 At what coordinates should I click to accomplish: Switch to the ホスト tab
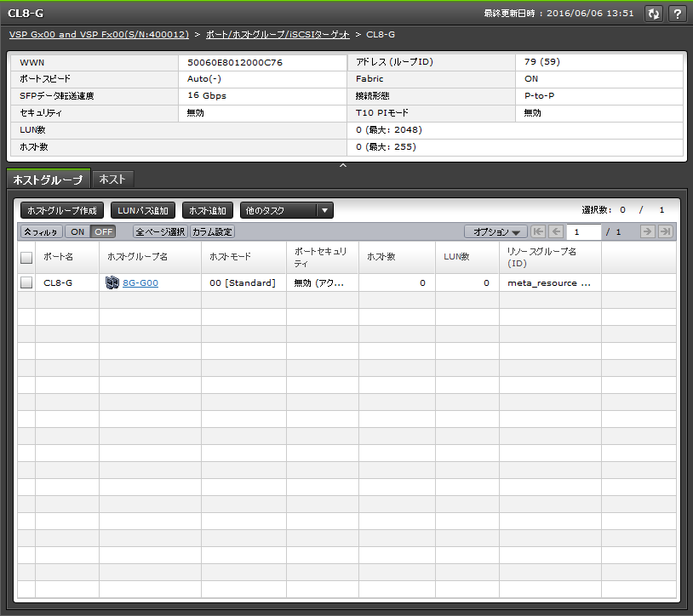(x=112, y=179)
